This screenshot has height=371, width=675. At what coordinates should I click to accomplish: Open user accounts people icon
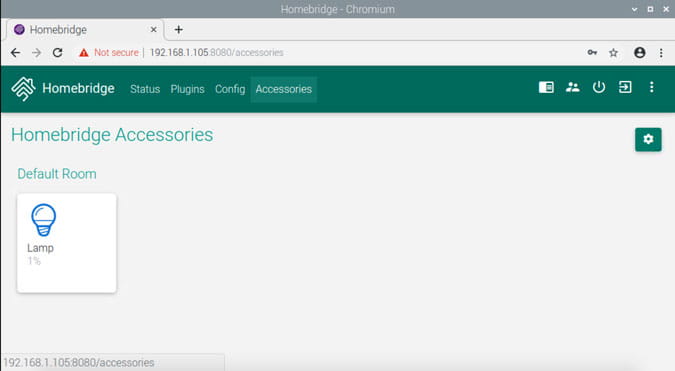click(572, 87)
